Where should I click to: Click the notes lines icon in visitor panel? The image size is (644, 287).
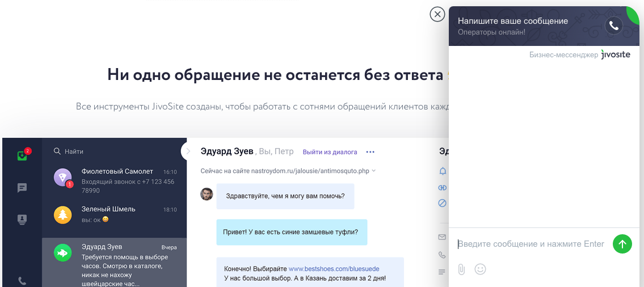tap(443, 272)
